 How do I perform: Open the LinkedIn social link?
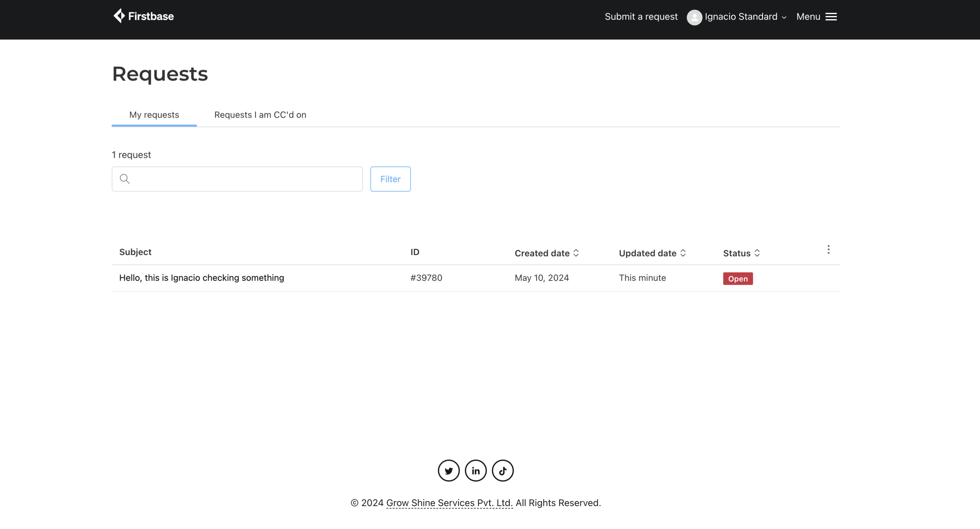(x=476, y=471)
